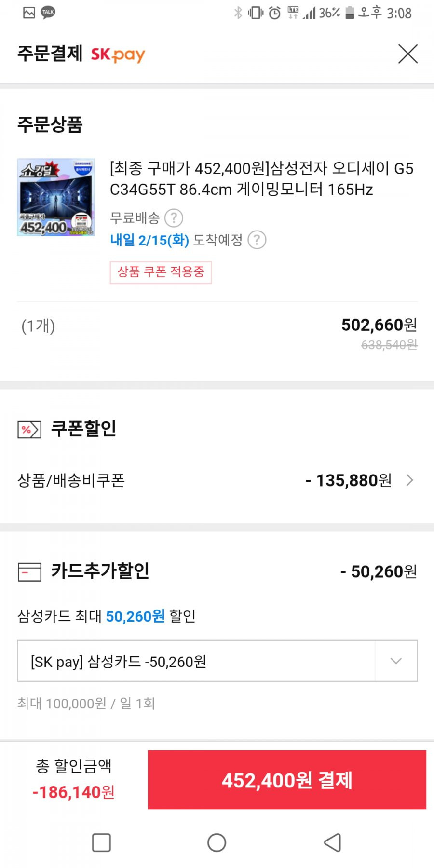Expand the product/shipping coupon chevron
The width and height of the screenshot is (434, 868).
(x=410, y=480)
